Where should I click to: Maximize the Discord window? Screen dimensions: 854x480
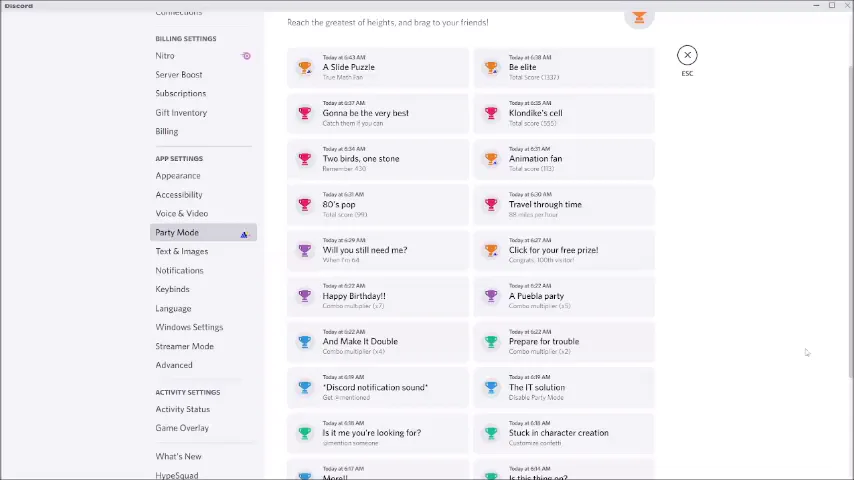point(832,5)
